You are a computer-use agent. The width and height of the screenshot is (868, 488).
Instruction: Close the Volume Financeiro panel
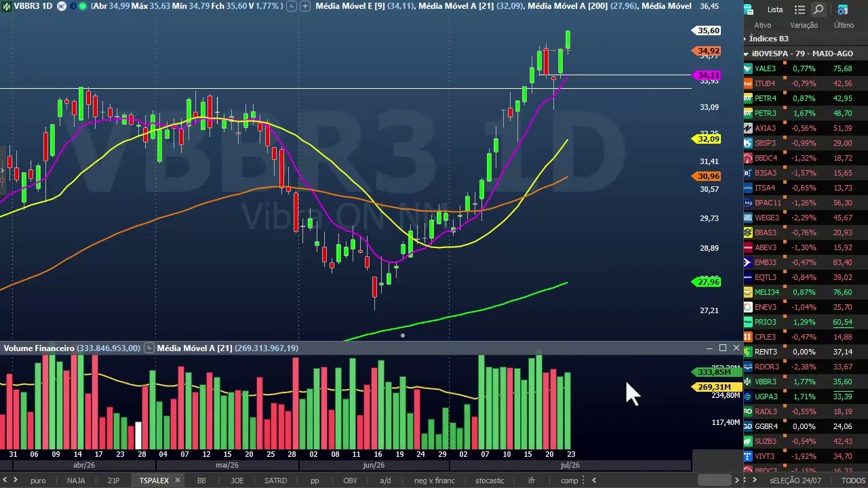(x=736, y=348)
